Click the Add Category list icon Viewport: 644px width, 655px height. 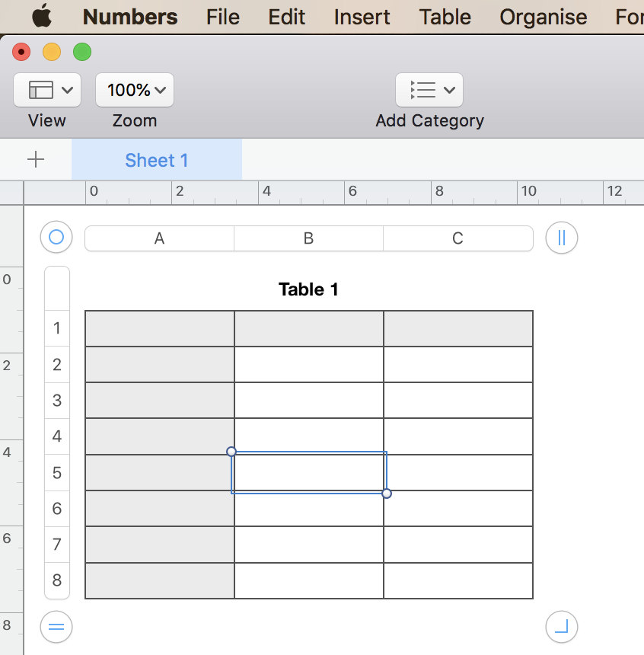422,90
